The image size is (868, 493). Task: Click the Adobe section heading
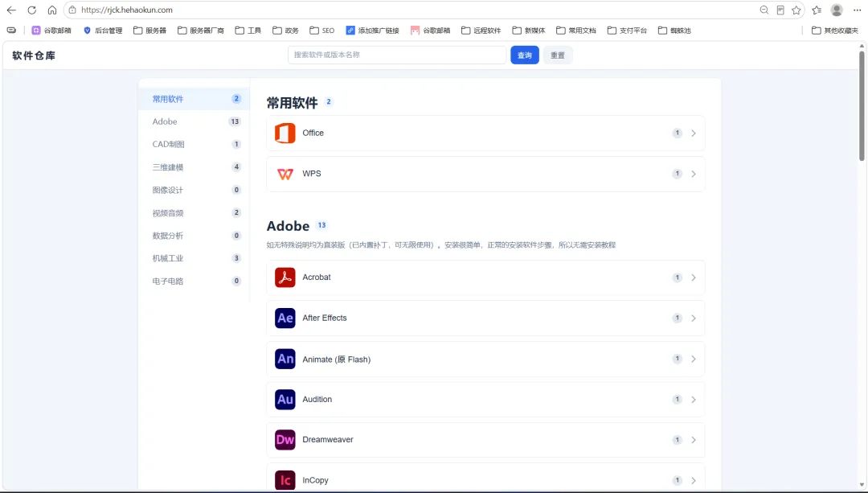[288, 226]
